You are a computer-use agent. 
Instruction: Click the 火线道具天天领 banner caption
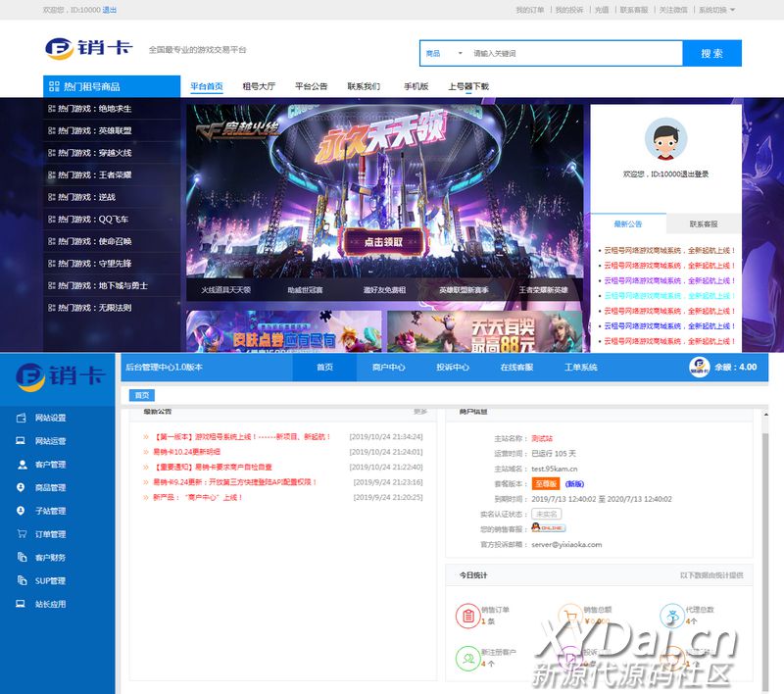point(226,290)
